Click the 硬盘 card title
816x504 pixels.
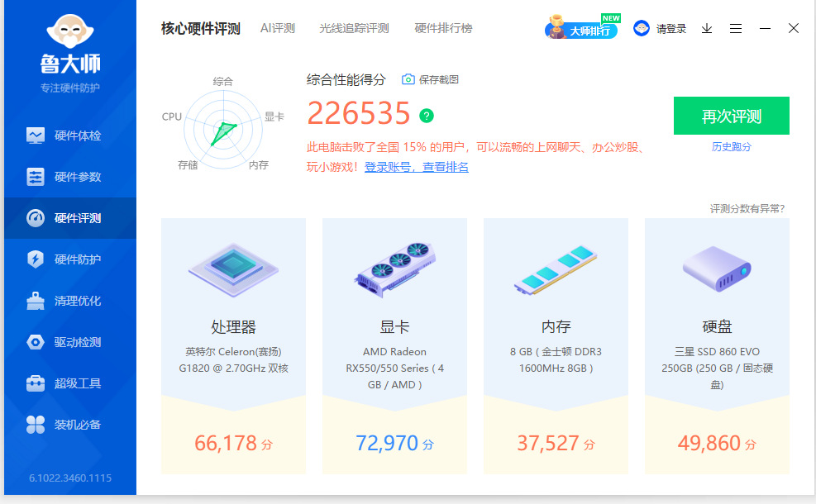717,327
